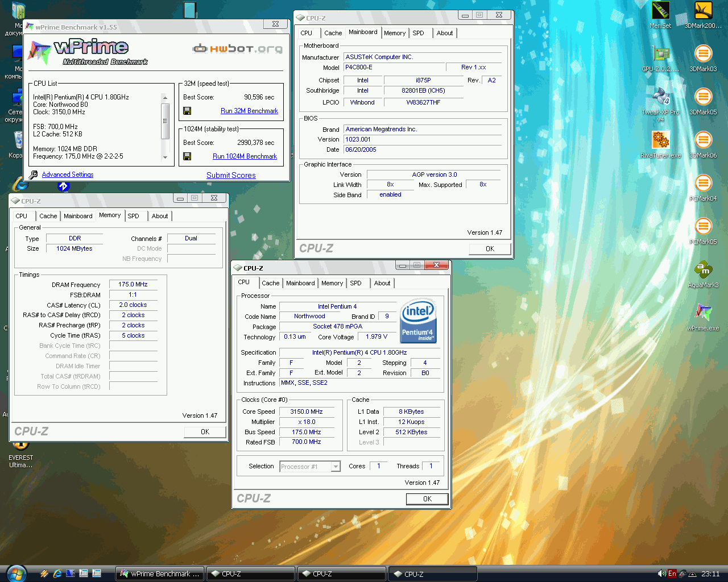Click the DRAM Frequency 175.0 MHz value
The height and width of the screenshot is (582, 728).
pyautogui.click(x=133, y=284)
